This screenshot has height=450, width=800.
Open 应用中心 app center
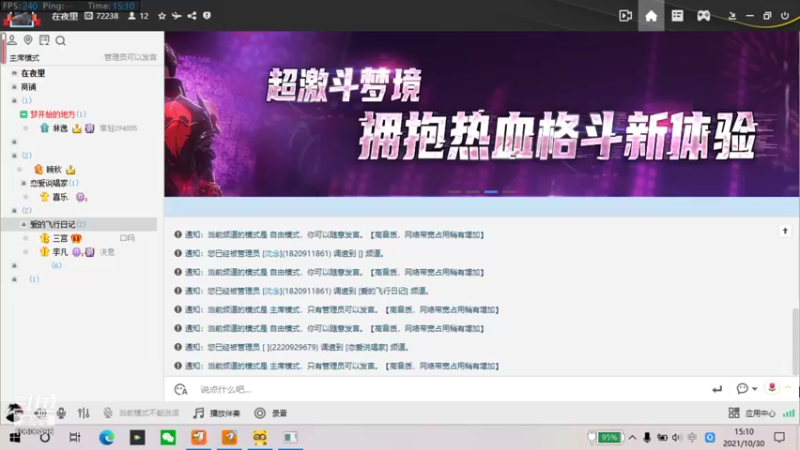tap(752, 413)
